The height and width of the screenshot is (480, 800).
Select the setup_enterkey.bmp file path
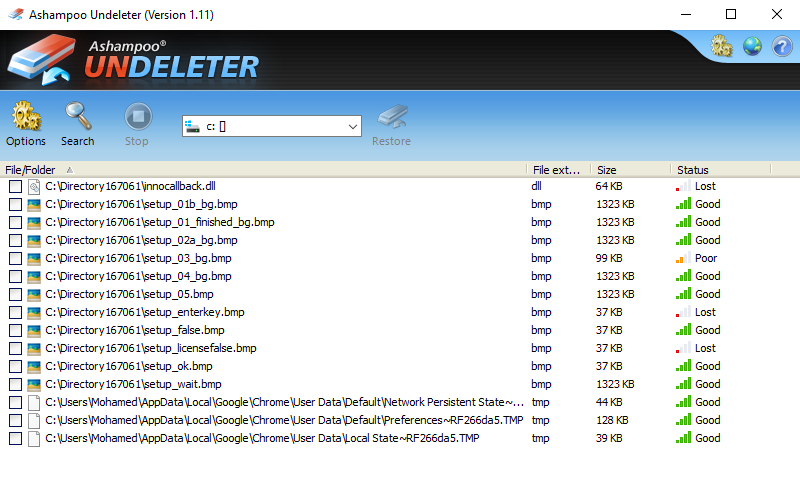pos(145,312)
